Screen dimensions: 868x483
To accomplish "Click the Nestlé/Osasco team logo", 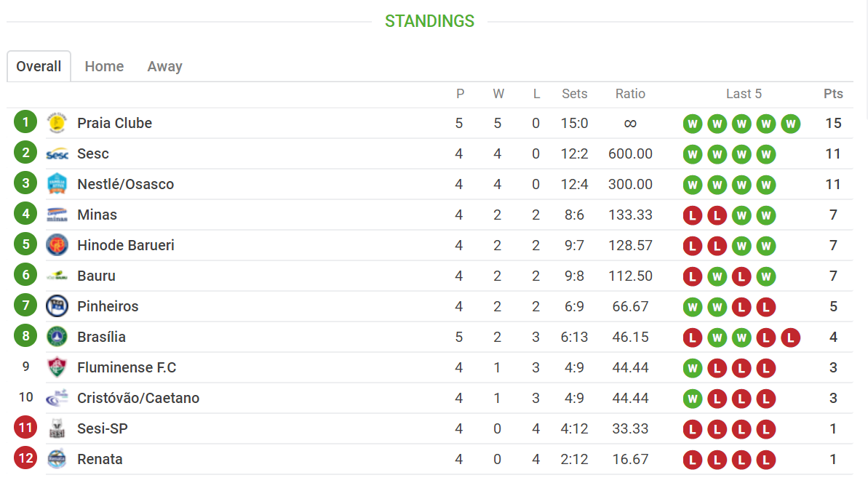I will point(57,184).
